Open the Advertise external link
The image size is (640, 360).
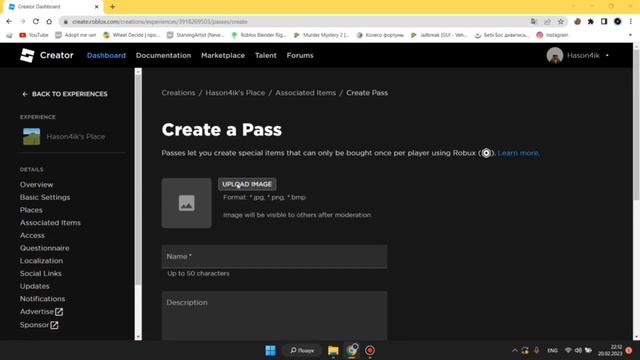pos(42,311)
